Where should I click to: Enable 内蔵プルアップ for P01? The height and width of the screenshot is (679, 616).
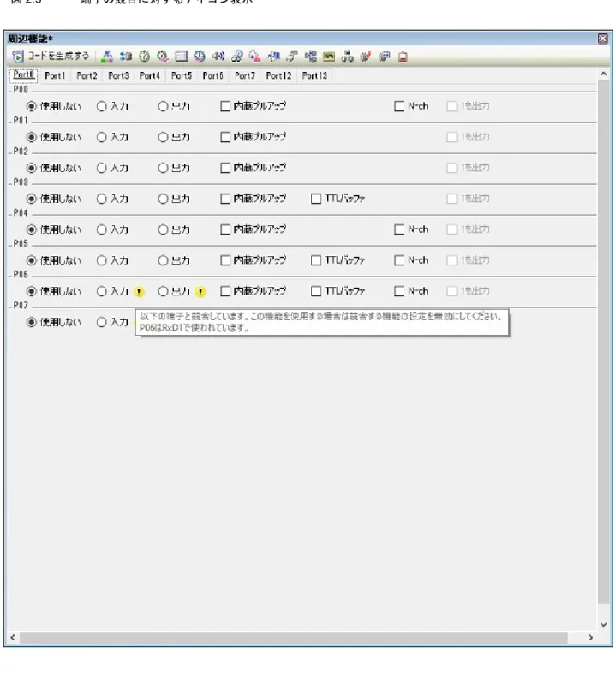pyautogui.click(x=254, y=137)
